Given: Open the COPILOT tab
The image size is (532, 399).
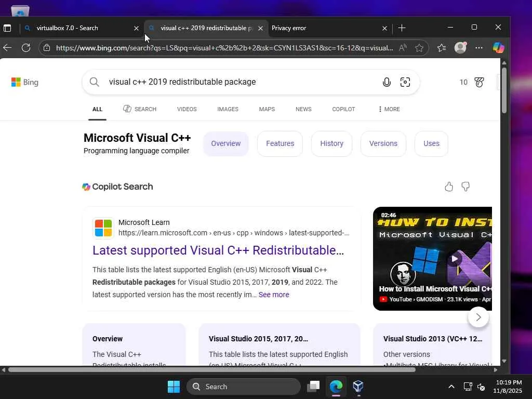Looking at the screenshot, I should pos(343,109).
